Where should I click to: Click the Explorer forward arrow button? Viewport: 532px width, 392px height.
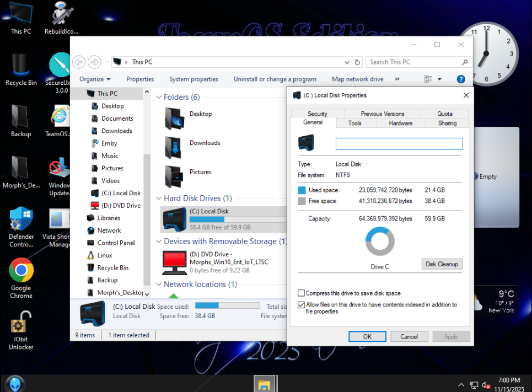click(94, 62)
